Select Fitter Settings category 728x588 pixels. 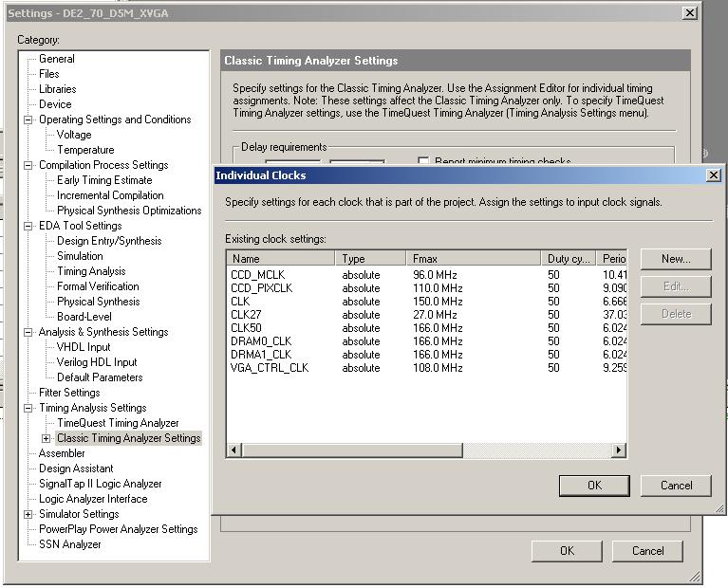point(69,393)
